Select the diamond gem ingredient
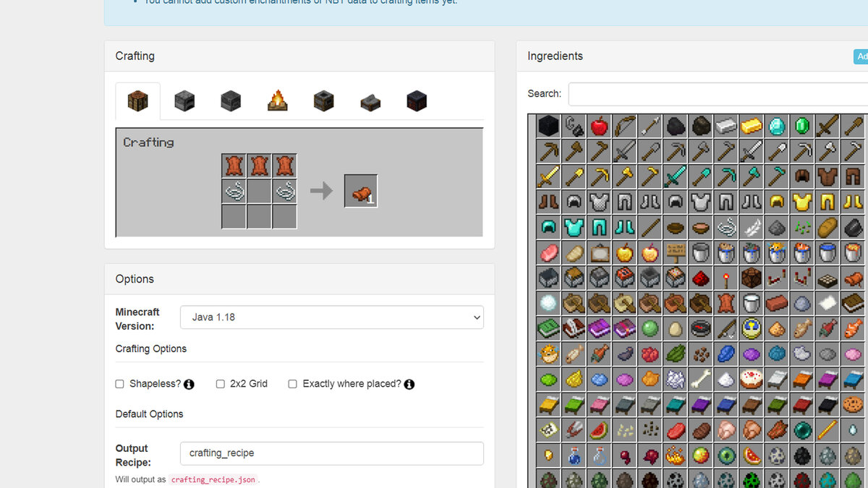Screen dimensions: 868x488 777,127
